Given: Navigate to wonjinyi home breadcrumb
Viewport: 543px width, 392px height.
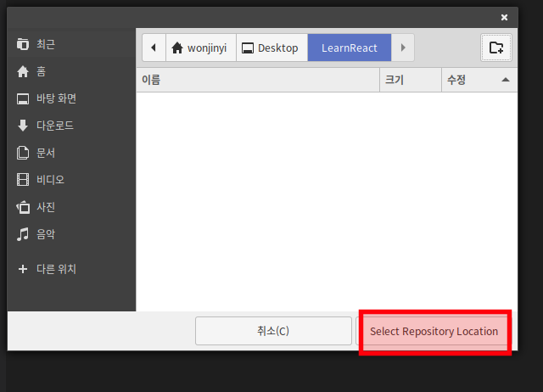Looking at the screenshot, I should [201, 48].
